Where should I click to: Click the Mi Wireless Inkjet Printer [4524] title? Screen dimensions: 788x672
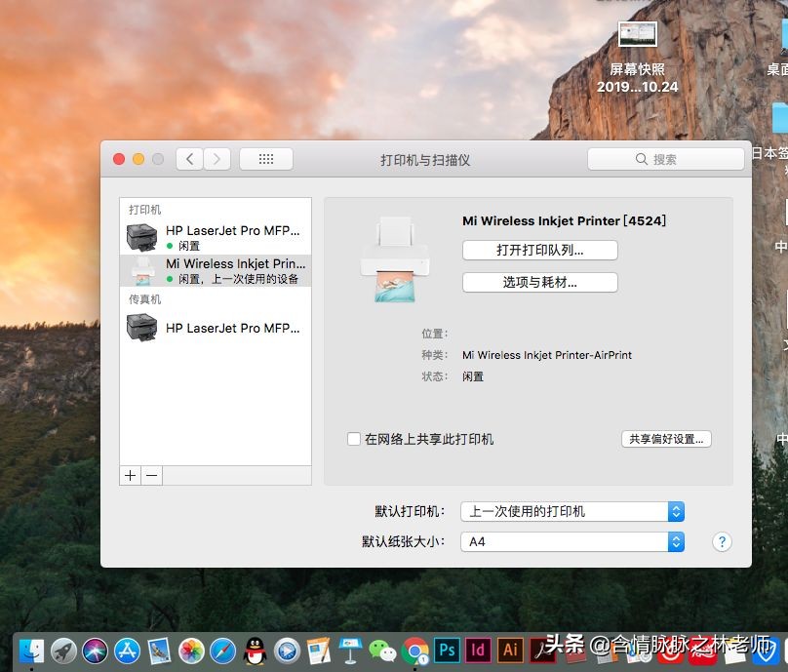point(564,220)
